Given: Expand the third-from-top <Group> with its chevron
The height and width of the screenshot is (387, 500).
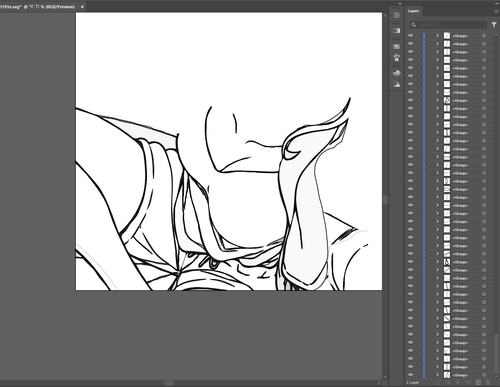Looking at the screenshot, I should click(x=437, y=52).
